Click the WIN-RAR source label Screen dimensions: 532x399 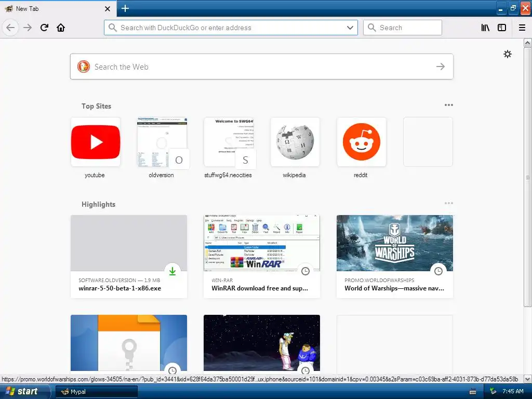click(x=222, y=280)
